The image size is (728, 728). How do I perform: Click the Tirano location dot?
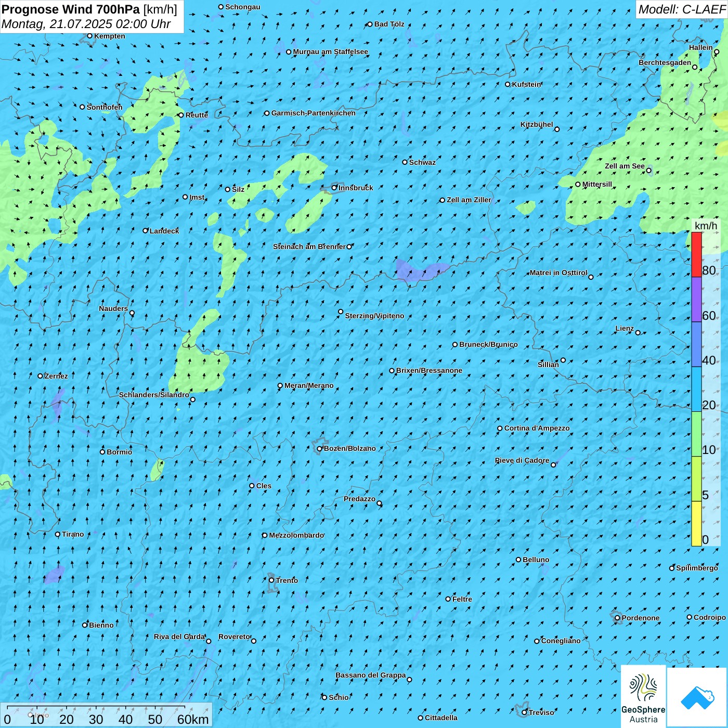click(x=58, y=534)
